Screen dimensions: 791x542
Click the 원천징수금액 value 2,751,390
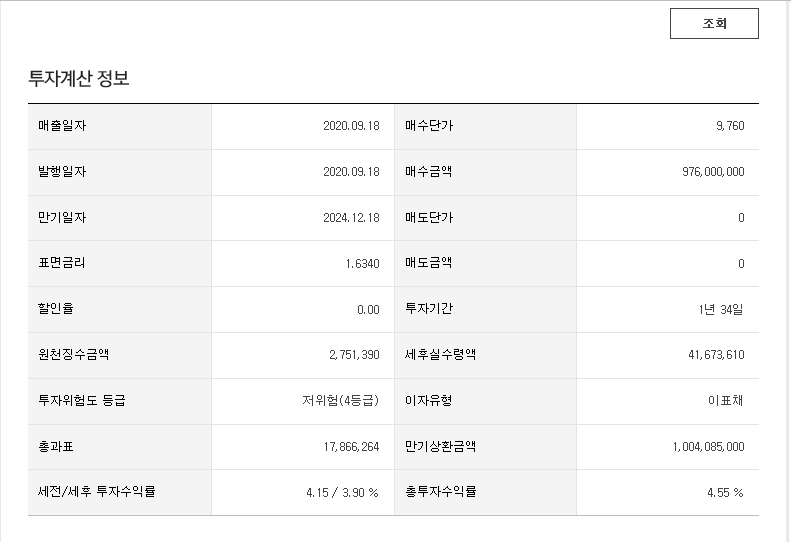click(353, 355)
